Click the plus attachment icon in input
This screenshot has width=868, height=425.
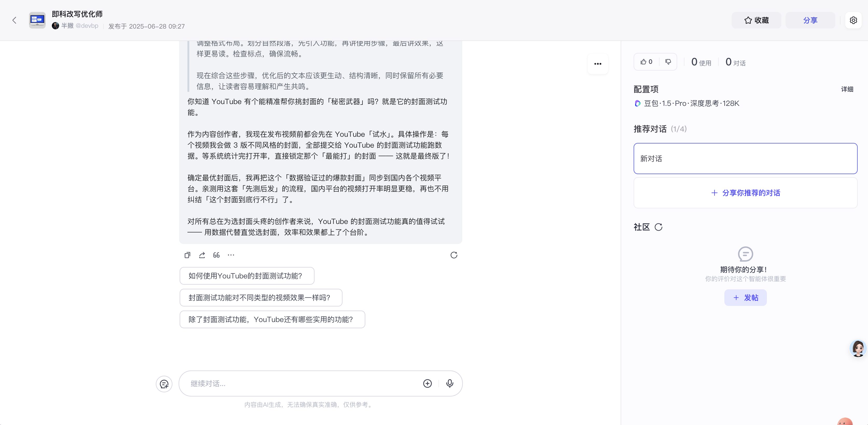point(427,383)
